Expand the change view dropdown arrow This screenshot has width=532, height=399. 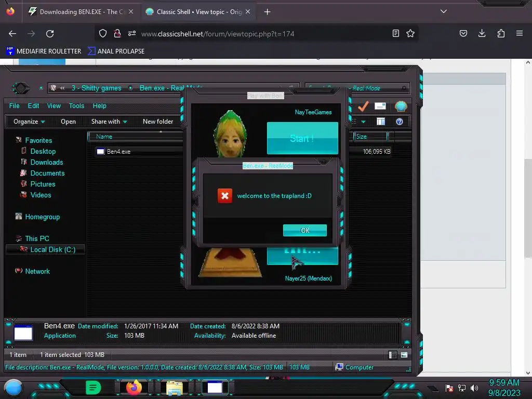[363, 122]
